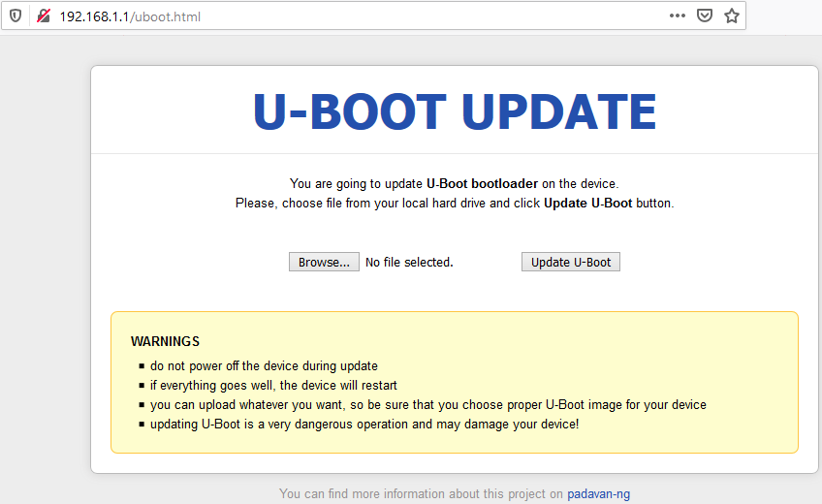Click 'updating U-Boot is a very dangerous operation' warning
Image resolution: width=822 pixels, height=504 pixels.
coord(364,425)
